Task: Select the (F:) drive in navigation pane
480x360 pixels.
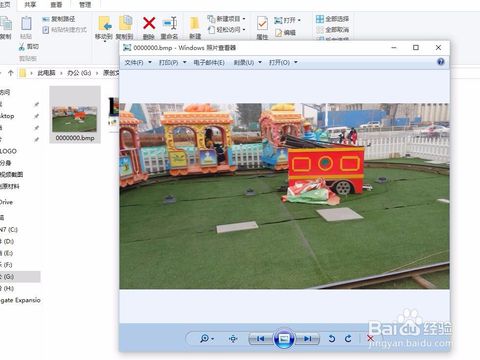Action: [x=7, y=265]
